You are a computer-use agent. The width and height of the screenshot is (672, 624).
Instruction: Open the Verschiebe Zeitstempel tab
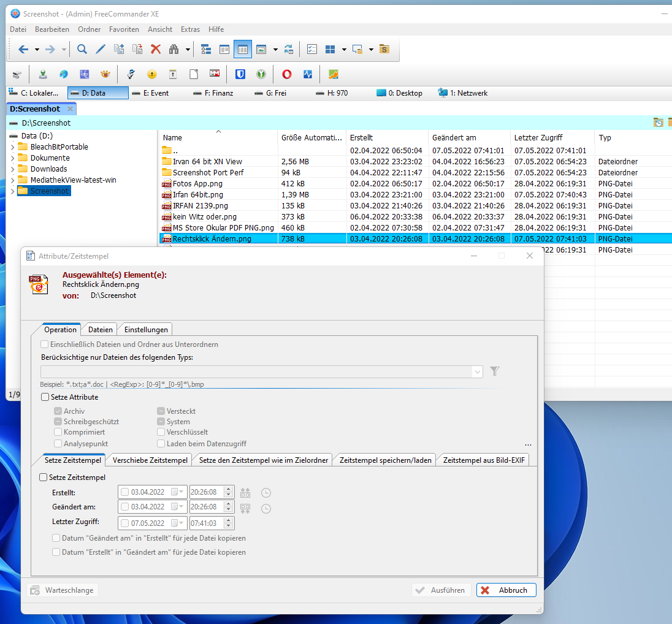point(150,460)
